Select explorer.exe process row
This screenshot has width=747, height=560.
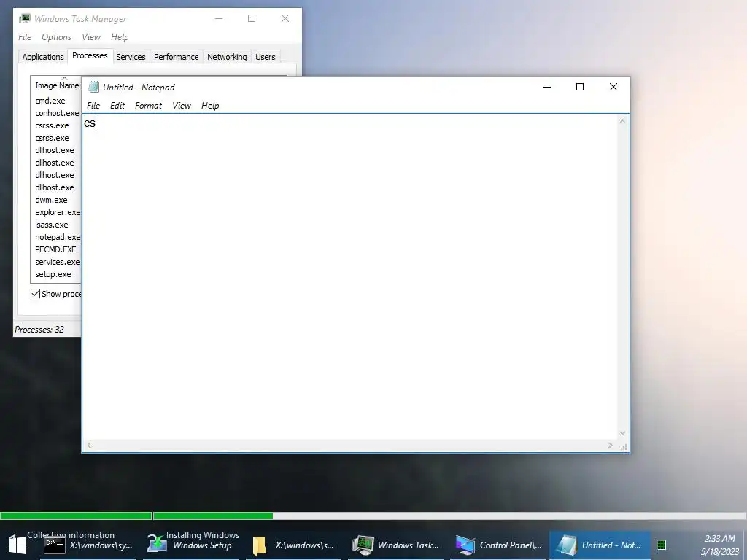[x=56, y=212]
